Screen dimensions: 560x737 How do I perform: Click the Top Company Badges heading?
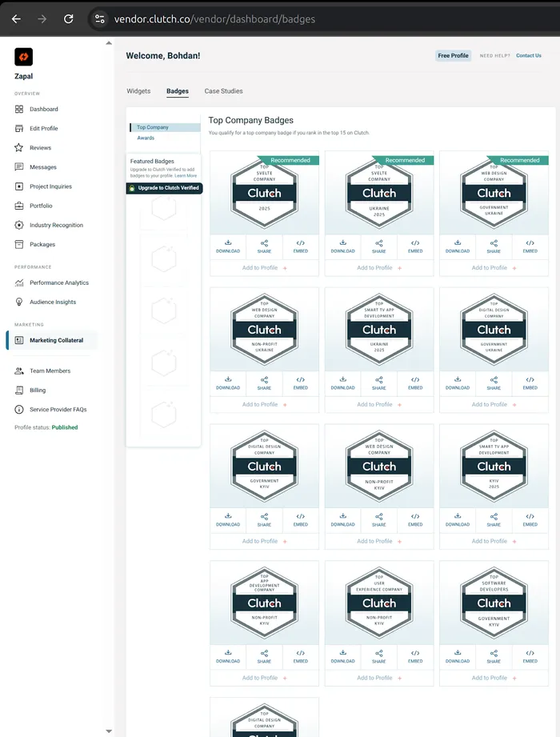(251, 120)
